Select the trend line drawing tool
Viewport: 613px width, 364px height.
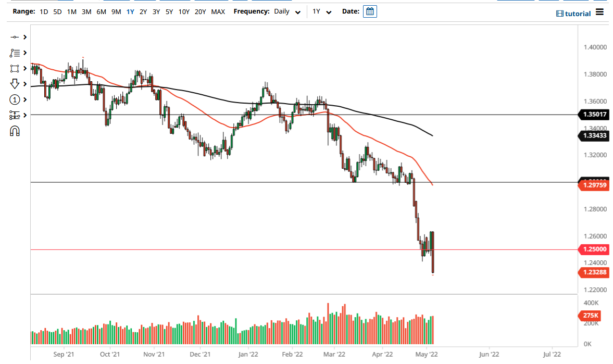(14, 37)
